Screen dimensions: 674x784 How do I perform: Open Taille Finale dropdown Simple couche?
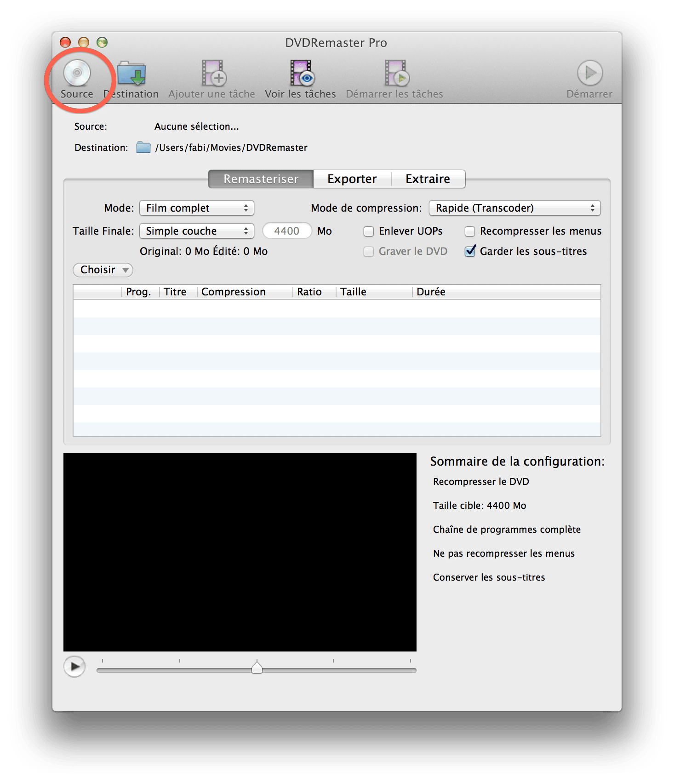197,231
